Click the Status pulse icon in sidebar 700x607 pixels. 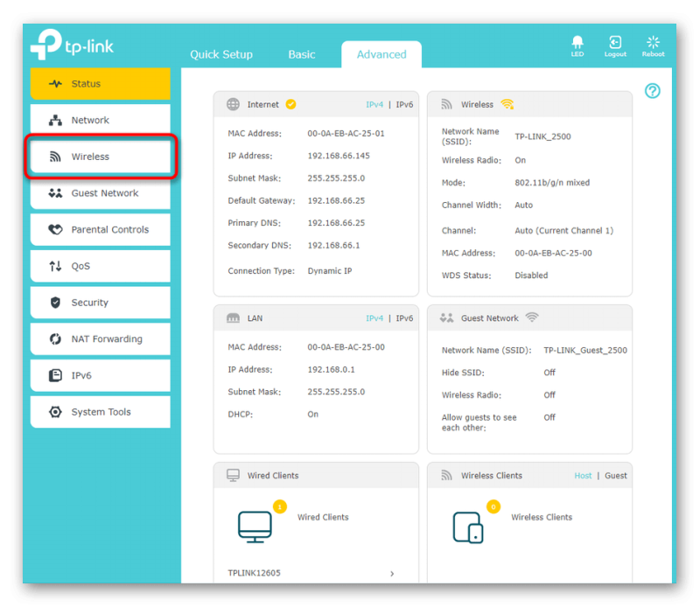click(55, 83)
